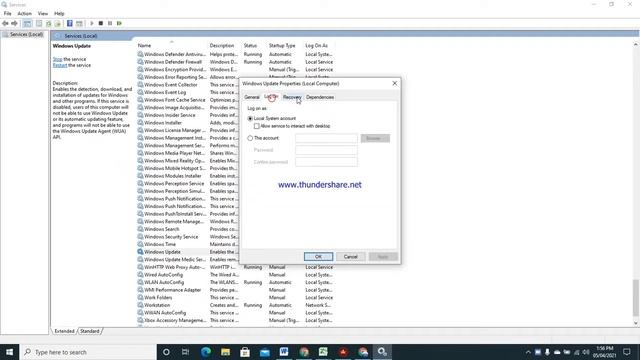Start the service with the play icon
The height and width of the screenshot is (360, 640).
pyautogui.click(x=92, y=23)
